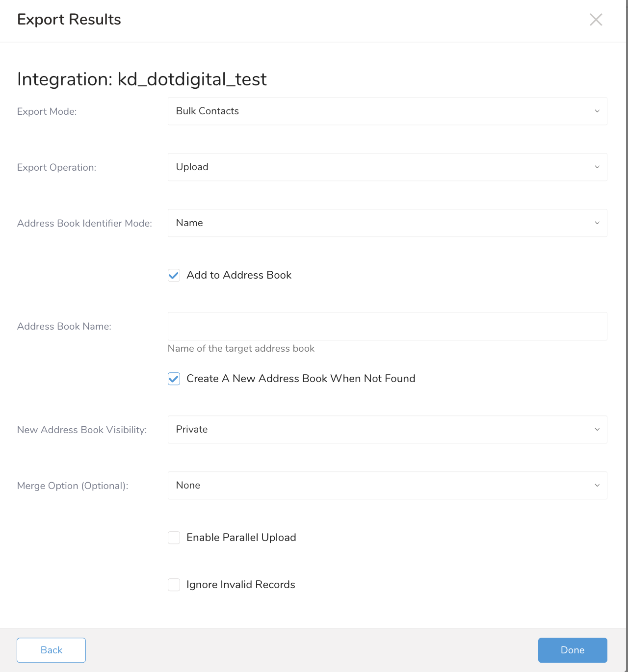Open the Export Operation dropdown
628x672 pixels.
point(387,167)
